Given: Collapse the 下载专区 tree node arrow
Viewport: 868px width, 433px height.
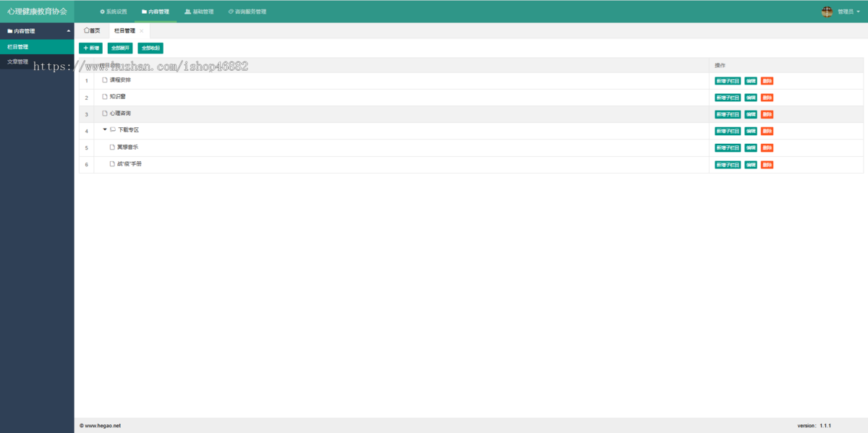Looking at the screenshot, I should [x=105, y=130].
